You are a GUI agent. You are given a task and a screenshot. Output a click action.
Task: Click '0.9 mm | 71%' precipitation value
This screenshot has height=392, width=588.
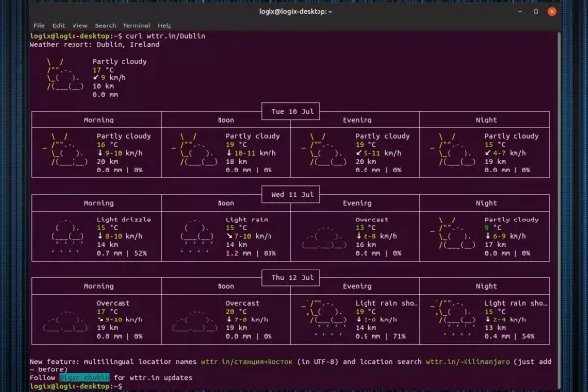click(x=380, y=336)
